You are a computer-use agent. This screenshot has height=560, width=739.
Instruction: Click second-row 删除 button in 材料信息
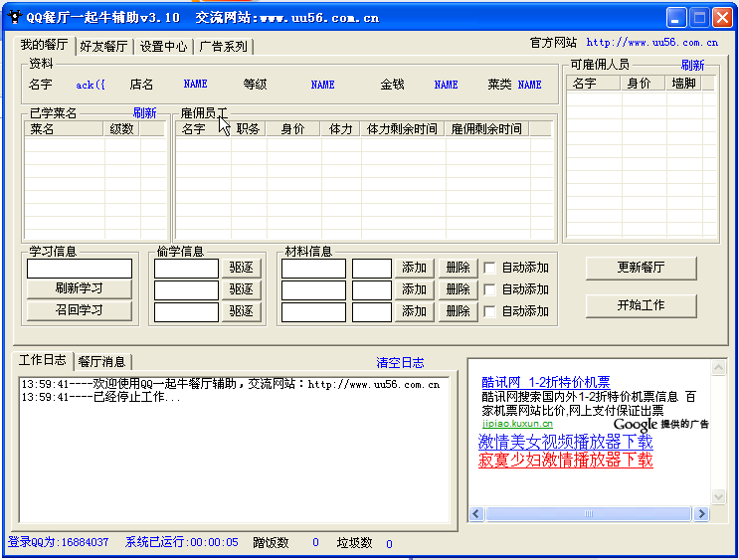coord(459,289)
